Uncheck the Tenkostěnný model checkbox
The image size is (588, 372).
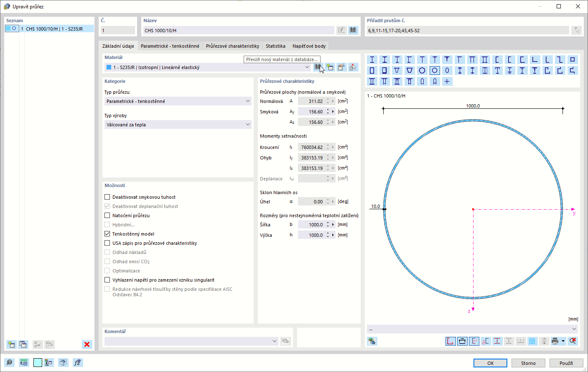107,234
